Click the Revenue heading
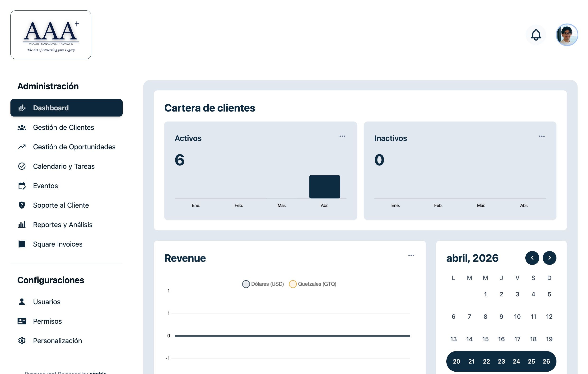 click(x=185, y=258)
